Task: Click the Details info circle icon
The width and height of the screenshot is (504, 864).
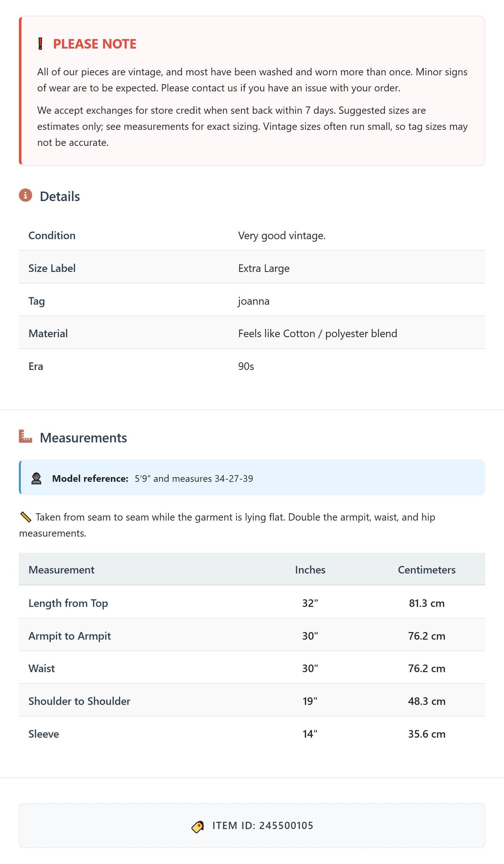Action: click(x=25, y=195)
